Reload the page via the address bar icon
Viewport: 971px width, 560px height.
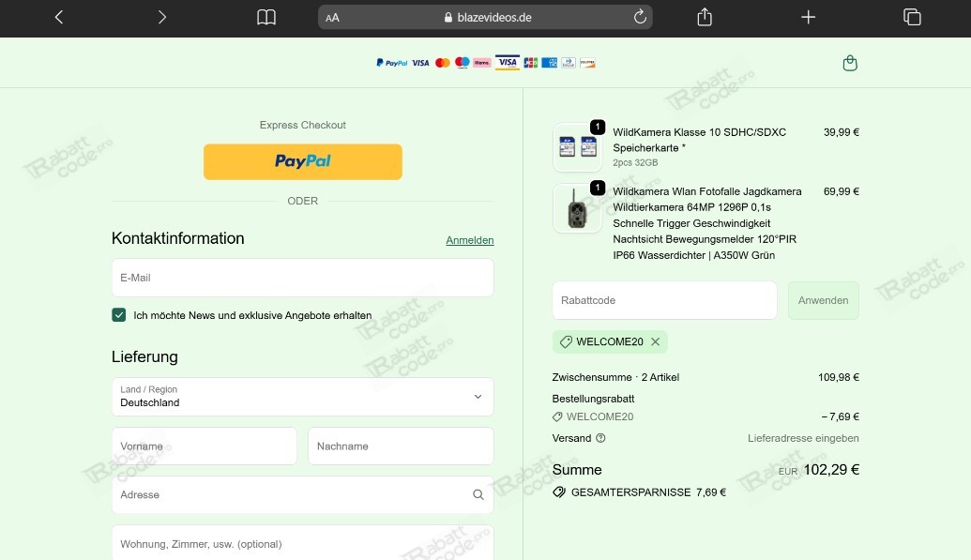[640, 17]
